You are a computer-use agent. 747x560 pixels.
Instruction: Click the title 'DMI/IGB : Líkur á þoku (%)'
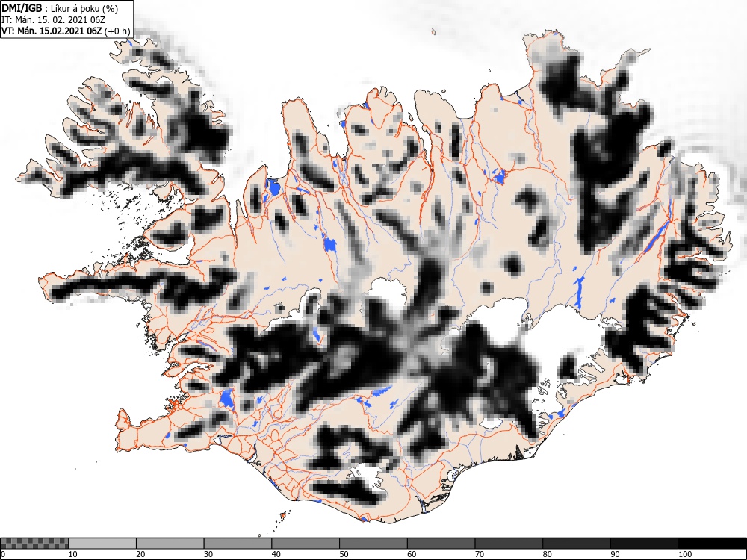60,8
